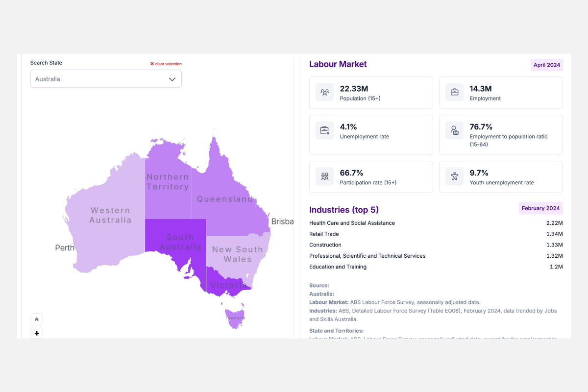
Task: Click the Participation rate group icon
Action: pos(324,176)
